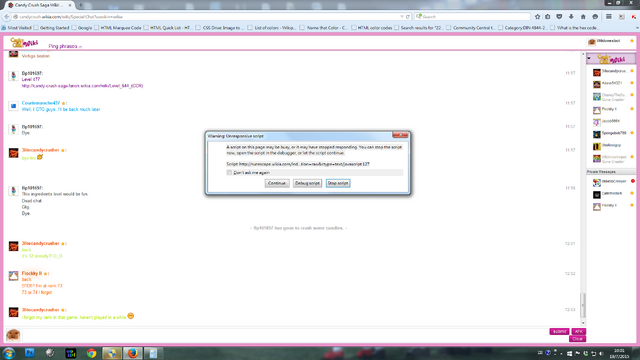
Task: Click the chat bubble icon in toolbar
Action: click(595, 17)
